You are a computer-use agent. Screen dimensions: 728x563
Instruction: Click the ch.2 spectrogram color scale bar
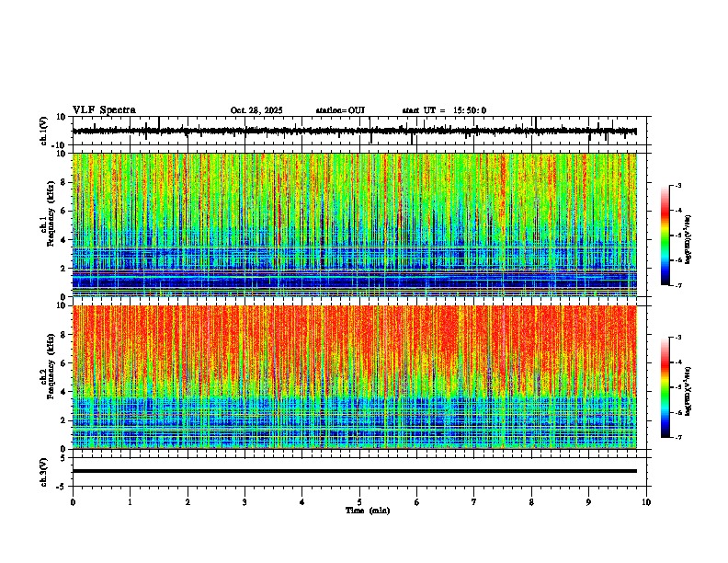click(665, 387)
